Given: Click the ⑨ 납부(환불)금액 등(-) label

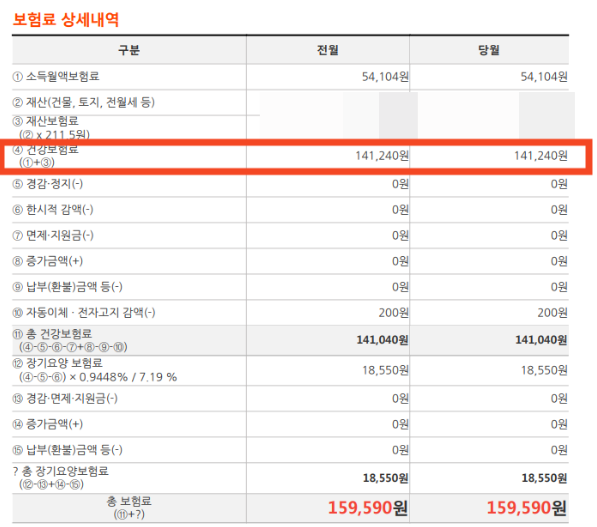Looking at the screenshot, I should [x=68, y=287].
